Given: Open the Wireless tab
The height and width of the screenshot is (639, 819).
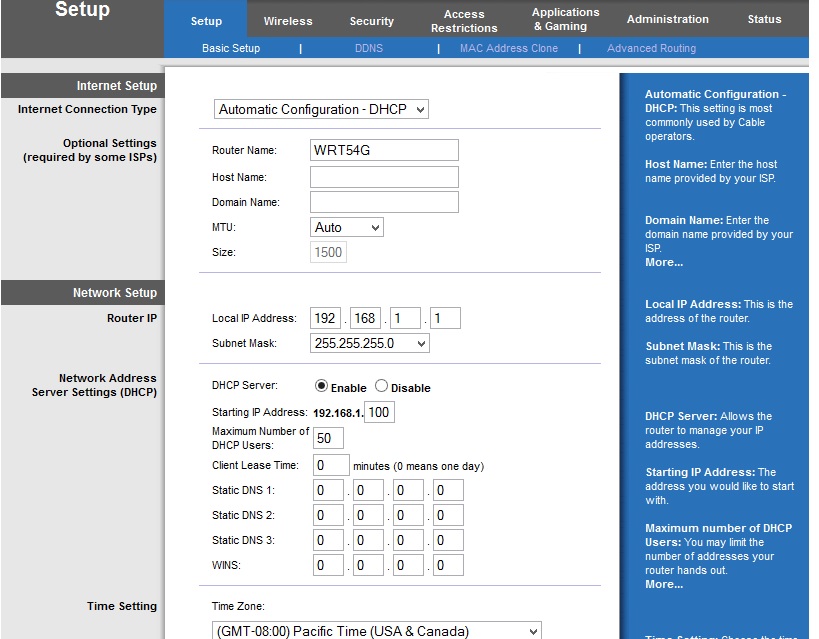Looking at the screenshot, I should coord(288,21).
